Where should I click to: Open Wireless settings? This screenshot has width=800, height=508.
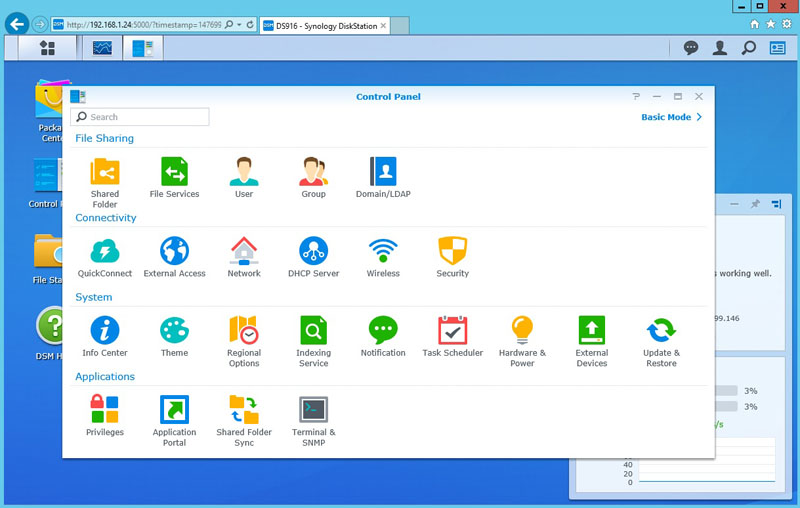(x=383, y=257)
